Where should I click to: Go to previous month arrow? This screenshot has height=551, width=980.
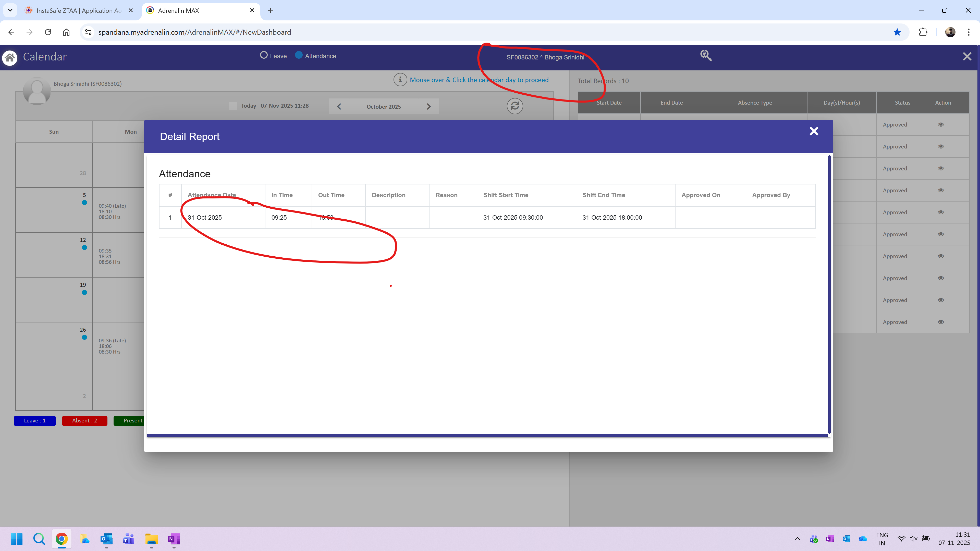[339, 106]
